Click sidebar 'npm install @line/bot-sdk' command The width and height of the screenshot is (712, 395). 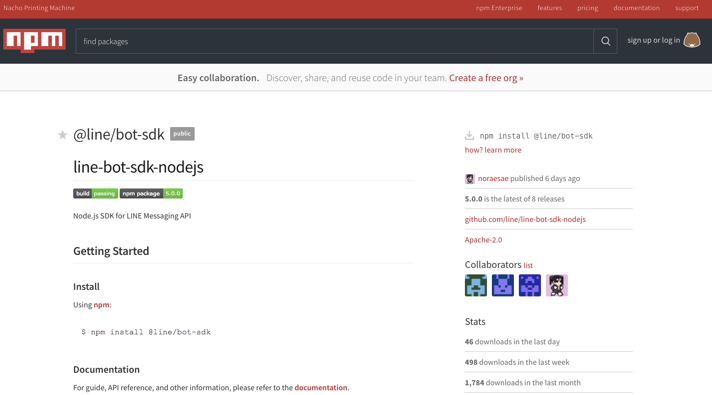coord(536,136)
